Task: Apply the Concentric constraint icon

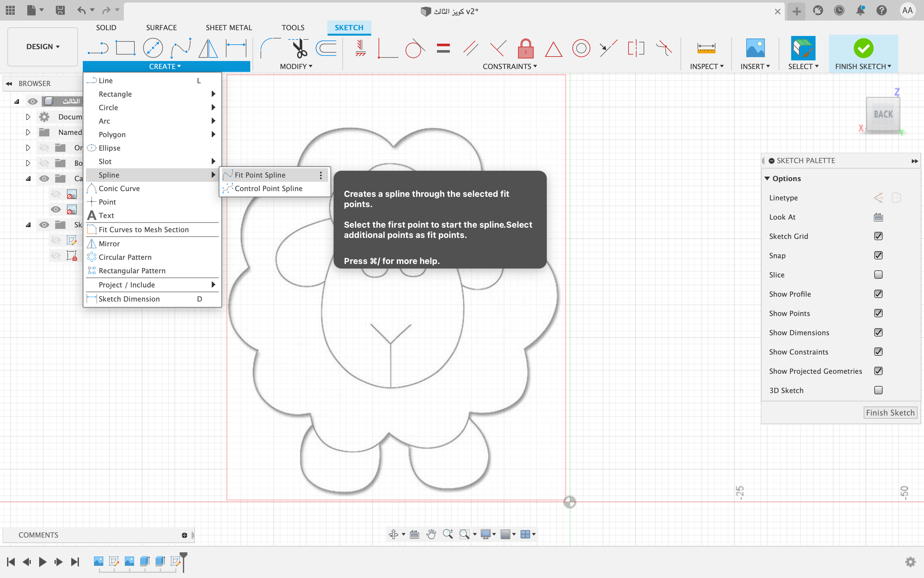Action: 581,48
